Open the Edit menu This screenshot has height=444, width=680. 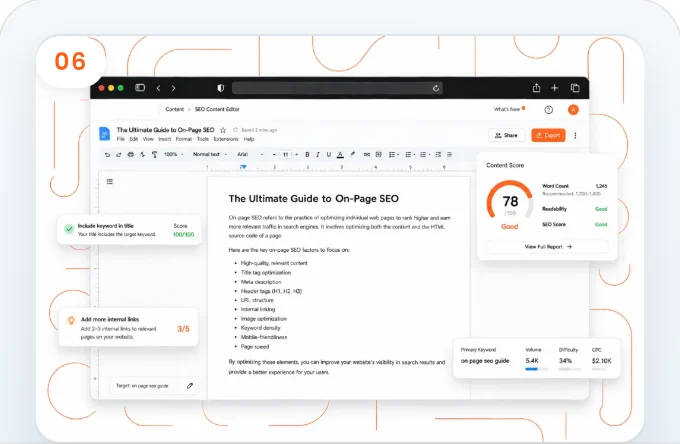coord(134,139)
